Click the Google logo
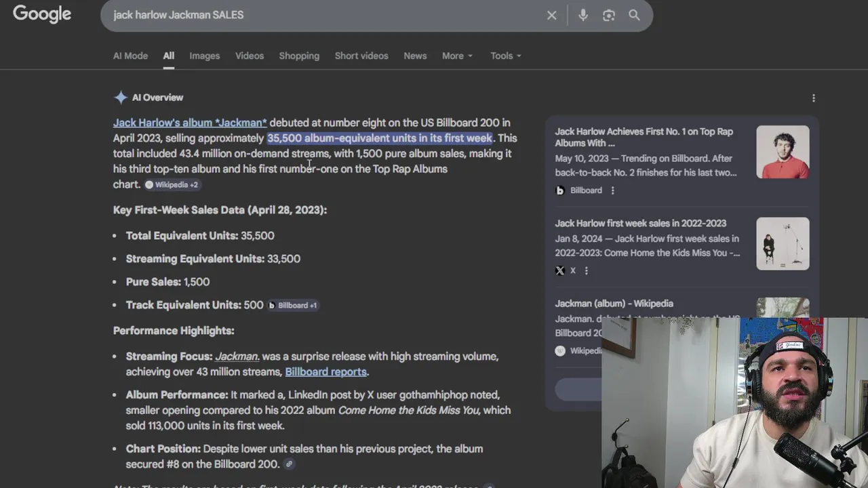 (42, 14)
